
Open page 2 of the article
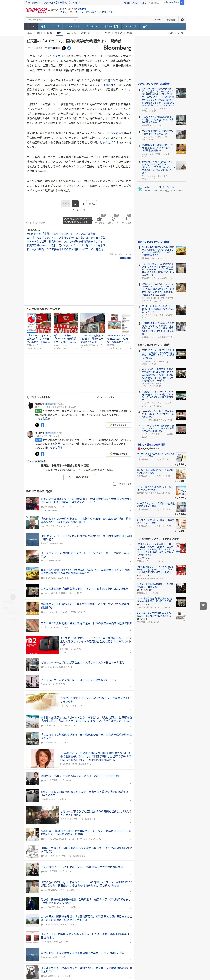pos(83,204)
